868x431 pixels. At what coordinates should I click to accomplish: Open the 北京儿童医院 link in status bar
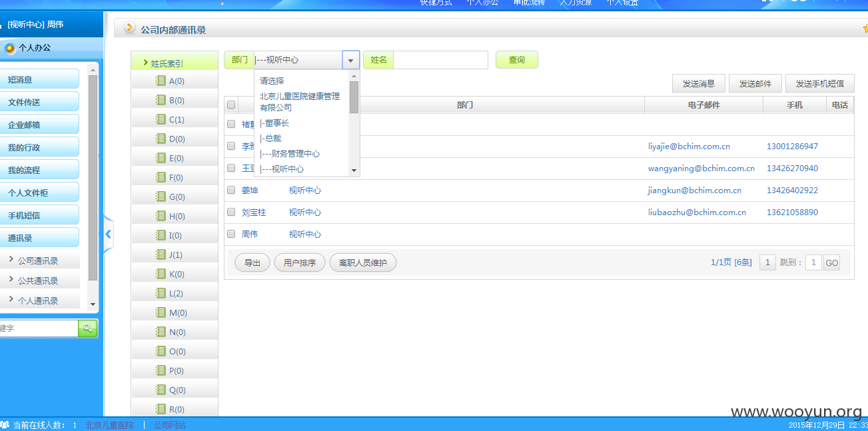coord(109,425)
